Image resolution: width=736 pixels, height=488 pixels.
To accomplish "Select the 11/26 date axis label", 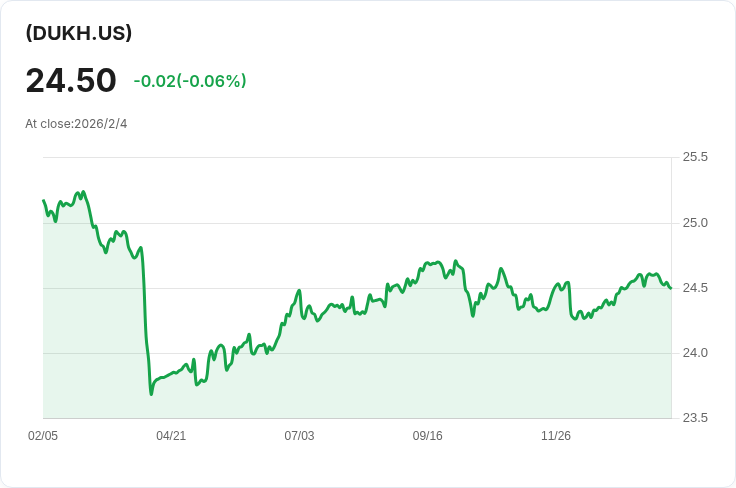I will (x=556, y=436).
